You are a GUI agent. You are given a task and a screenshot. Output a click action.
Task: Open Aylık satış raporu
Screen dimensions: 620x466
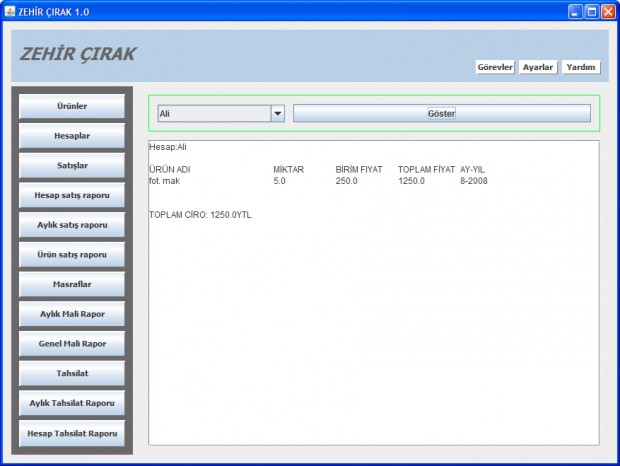72,225
